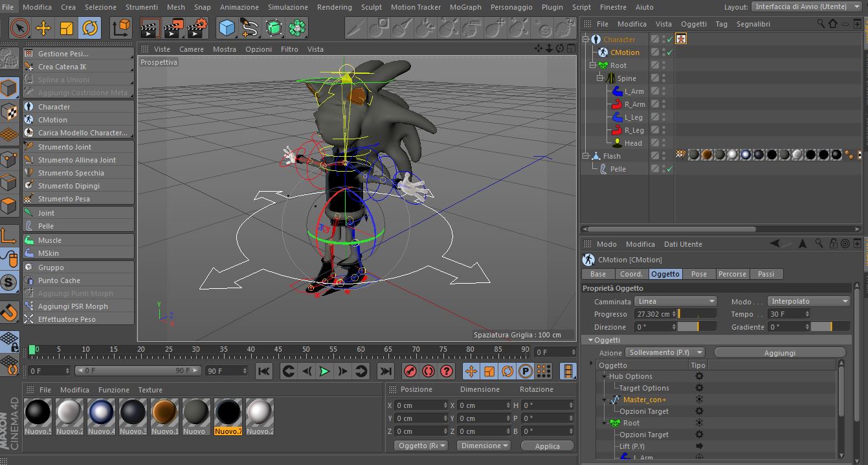Select the Scale tool in top toolbar
Viewport: 868px width, 465px height.
[67, 28]
